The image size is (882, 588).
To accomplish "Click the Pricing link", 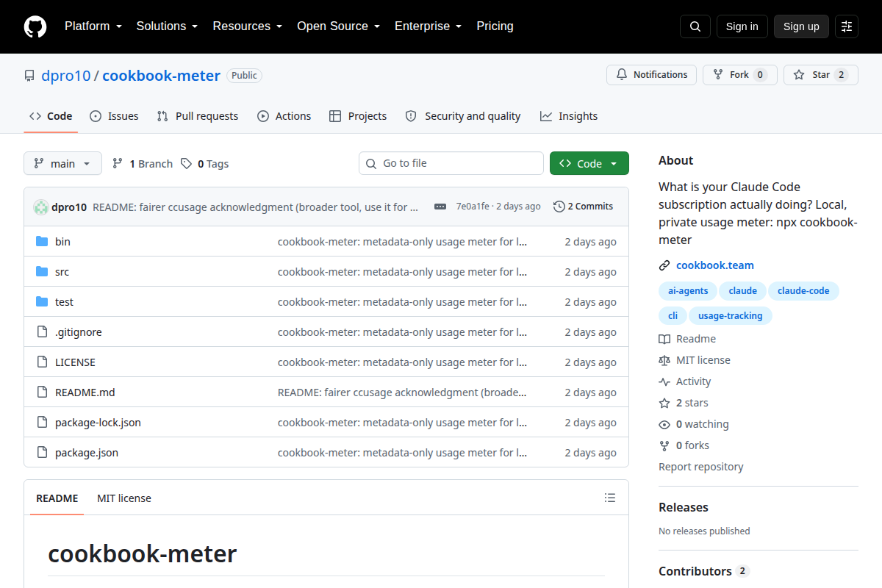I will 495,26.
